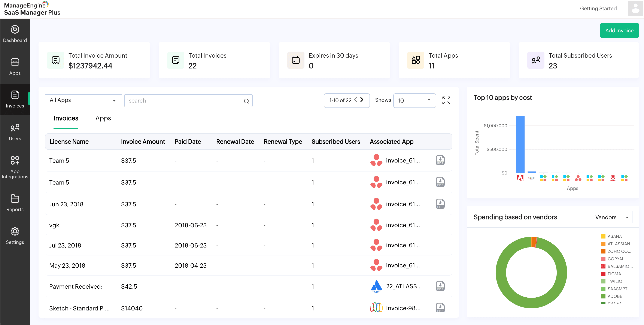Click the search magnifier icon
The image size is (644, 325).
[246, 101]
